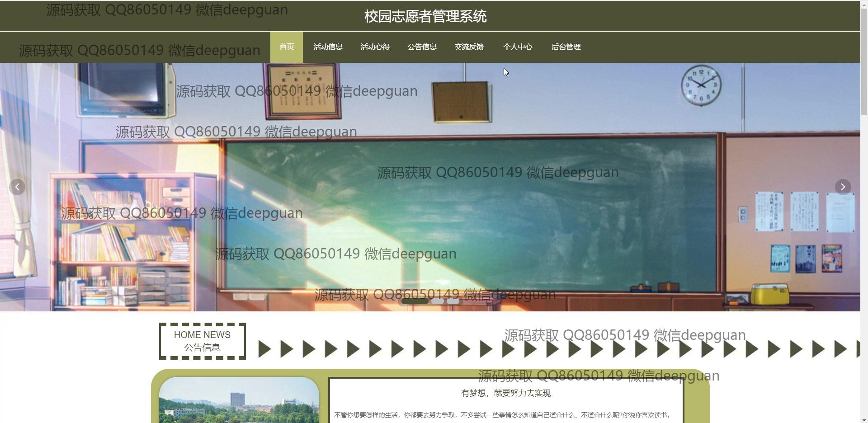868x423 pixels.
Task: Select the first carousel indicator bar
Action: [x=415, y=301]
